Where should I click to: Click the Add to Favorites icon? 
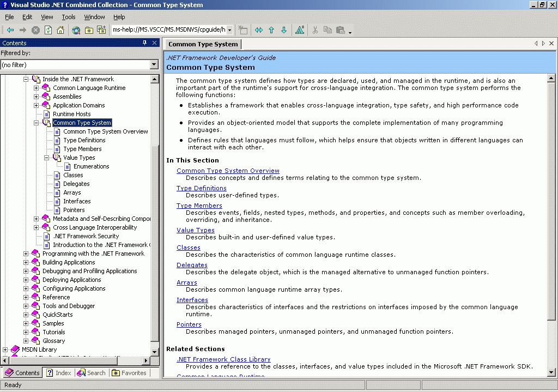[101, 31]
